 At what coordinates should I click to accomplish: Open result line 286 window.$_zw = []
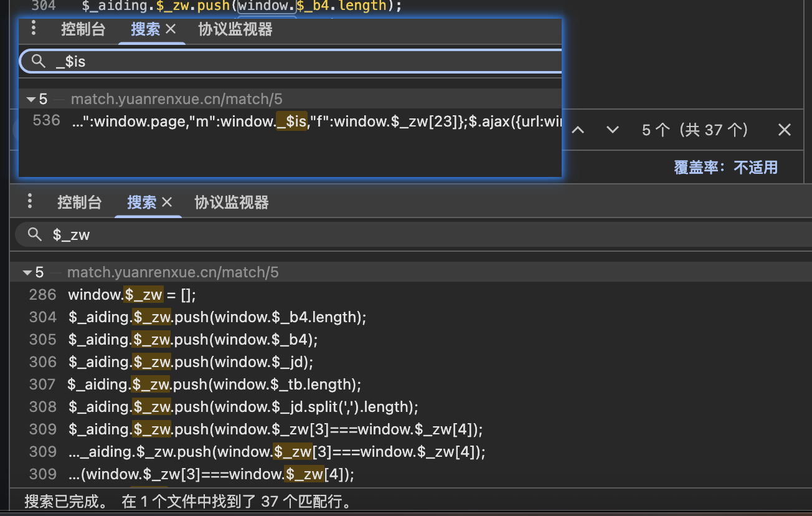pos(132,294)
